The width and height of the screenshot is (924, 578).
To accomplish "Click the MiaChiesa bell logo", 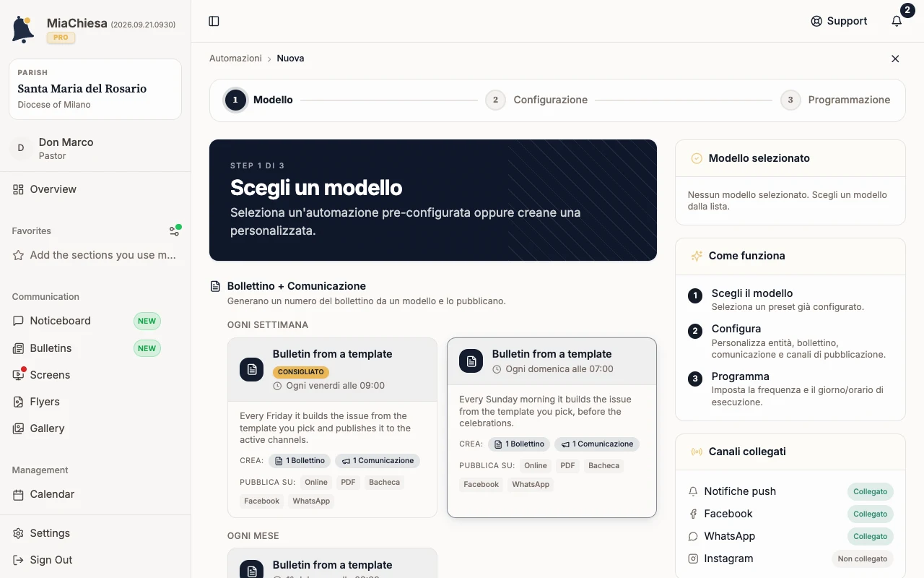I will [x=23, y=30].
